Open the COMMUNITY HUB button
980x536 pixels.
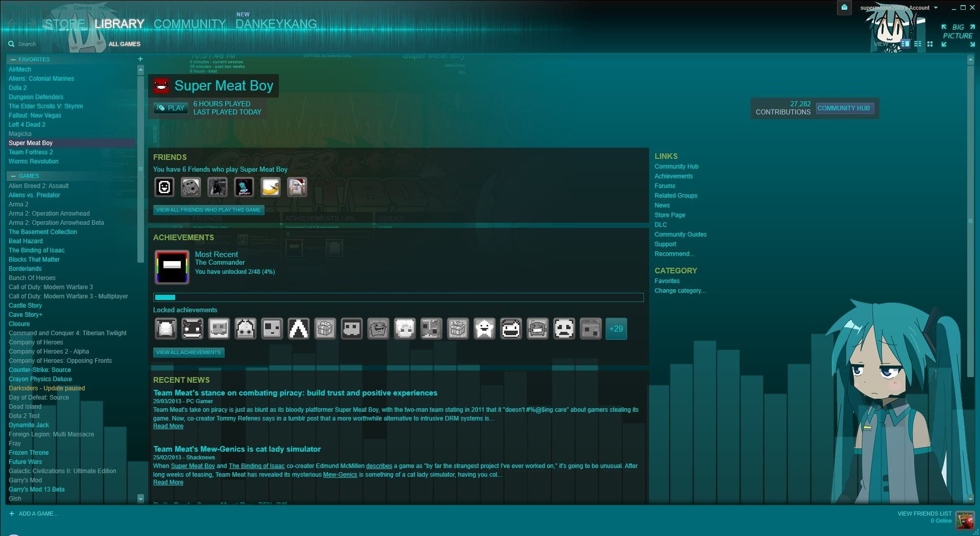pyautogui.click(x=845, y=108)
